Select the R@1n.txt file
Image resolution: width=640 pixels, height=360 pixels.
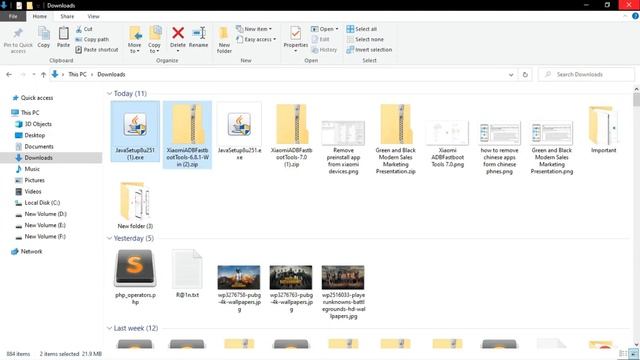[x=187, y=273]
